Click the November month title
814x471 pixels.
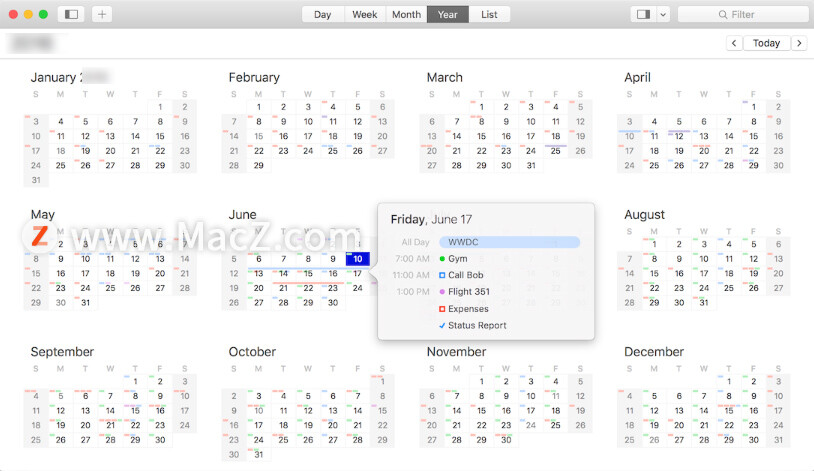pos(456,352)
